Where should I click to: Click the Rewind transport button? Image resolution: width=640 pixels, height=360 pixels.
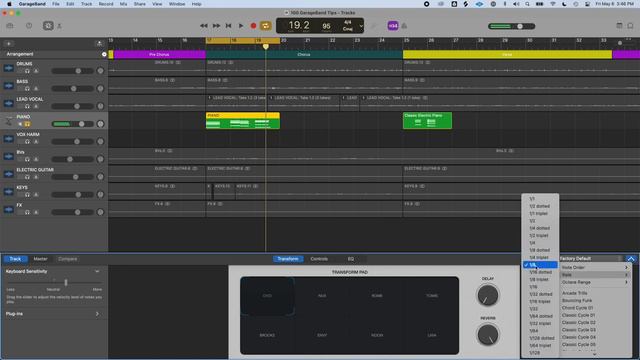click(204, 26)
